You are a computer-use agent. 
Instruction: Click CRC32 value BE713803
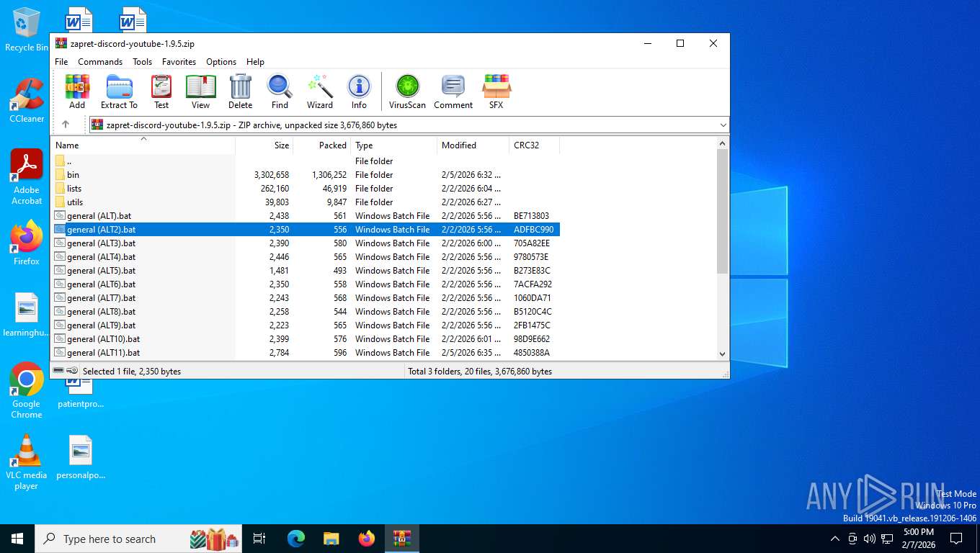point(531,216)
